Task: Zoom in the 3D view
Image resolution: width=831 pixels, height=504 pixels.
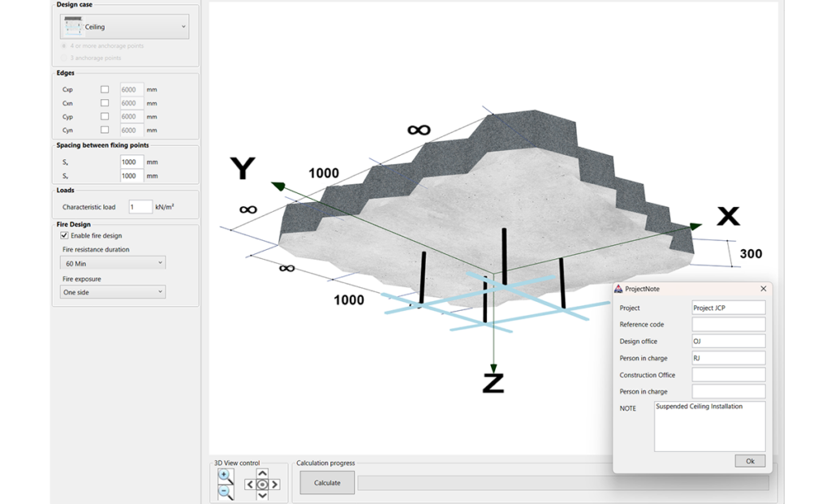Action: coord(225,476)
